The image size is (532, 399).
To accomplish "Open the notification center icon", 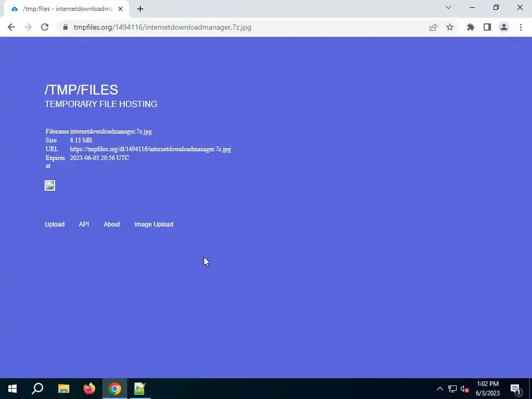I will point(515,389).
